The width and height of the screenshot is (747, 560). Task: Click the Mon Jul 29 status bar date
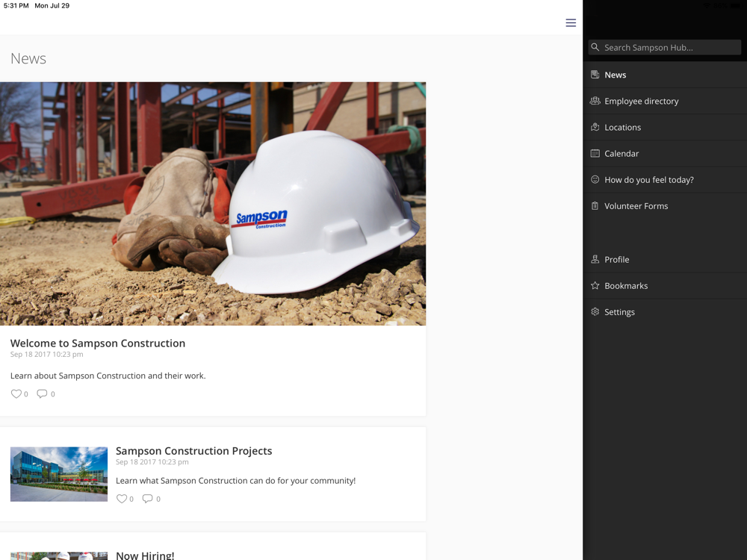52,6
